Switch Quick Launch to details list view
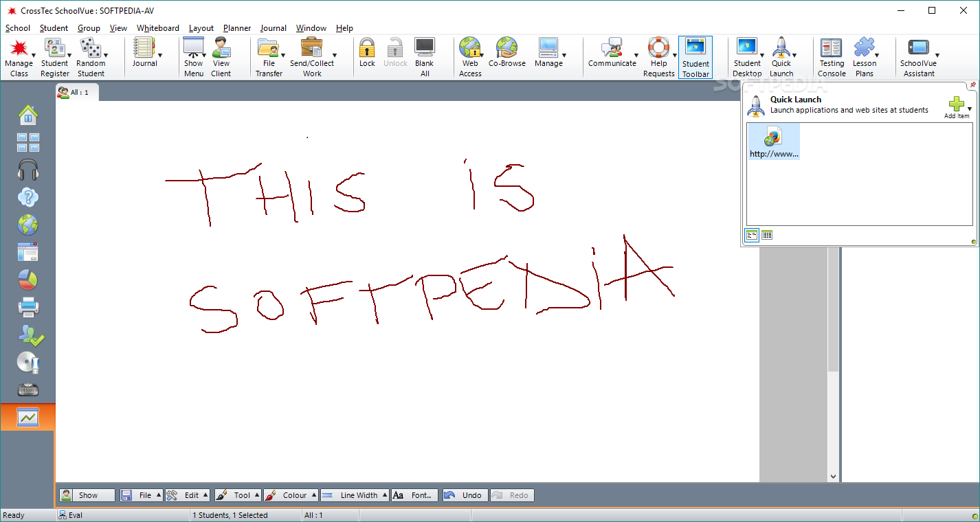Viewport: 980px width, 522px height. pos(767,235)
